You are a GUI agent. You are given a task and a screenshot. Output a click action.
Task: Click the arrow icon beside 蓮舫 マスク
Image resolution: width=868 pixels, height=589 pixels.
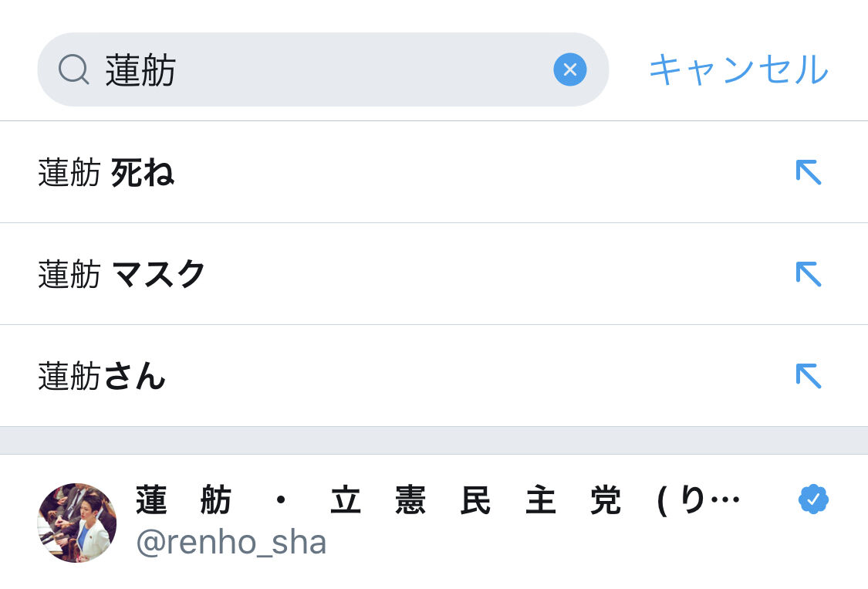point(808,274)
